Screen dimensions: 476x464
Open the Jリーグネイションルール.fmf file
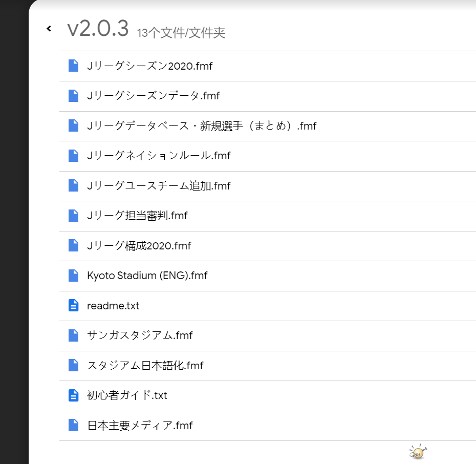click(x=159, y=156)
